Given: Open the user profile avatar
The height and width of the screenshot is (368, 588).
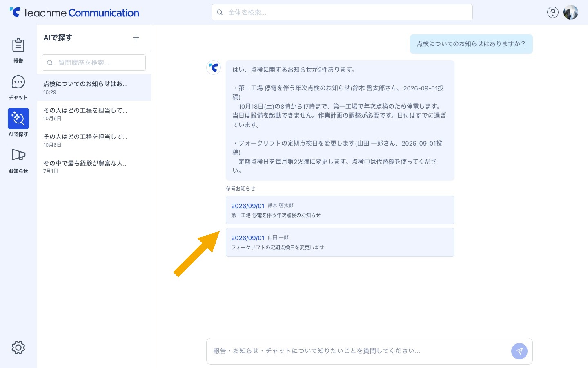Looking at the screenshot, I should [571, 12].
